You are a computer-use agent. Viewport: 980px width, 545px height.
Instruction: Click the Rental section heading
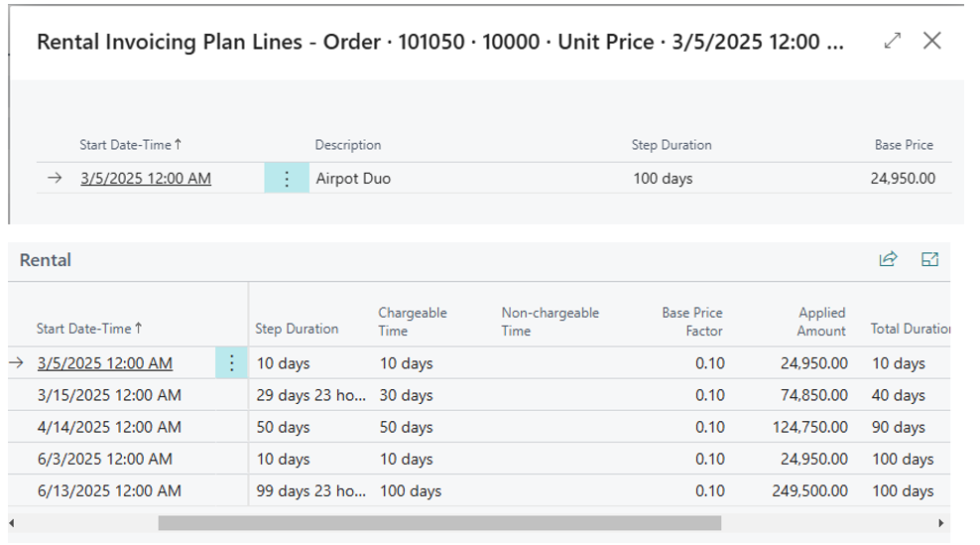46,260
